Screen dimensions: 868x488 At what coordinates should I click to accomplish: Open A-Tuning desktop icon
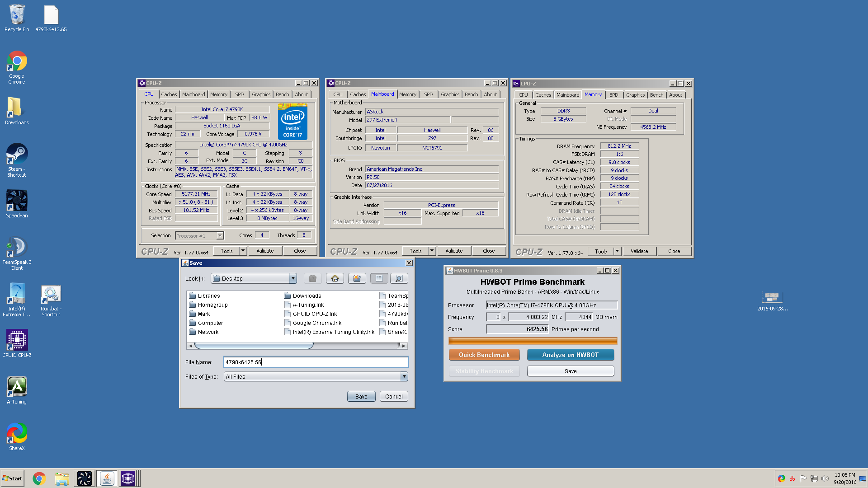(x=17, y=390)
